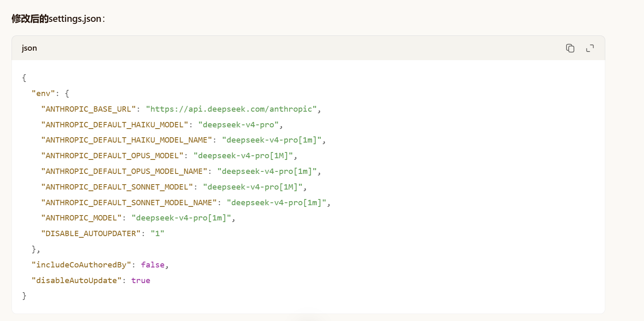Click the "ANTHROPIC_MODEL" key
The width and height of the screenshot is (644, 321).
coord(82,218)
